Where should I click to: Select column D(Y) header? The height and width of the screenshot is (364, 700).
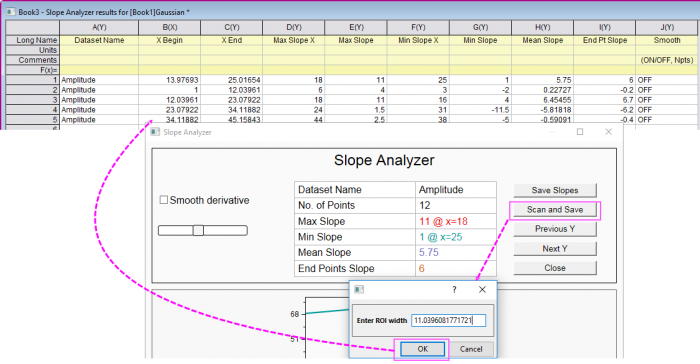tap(294, 27)
